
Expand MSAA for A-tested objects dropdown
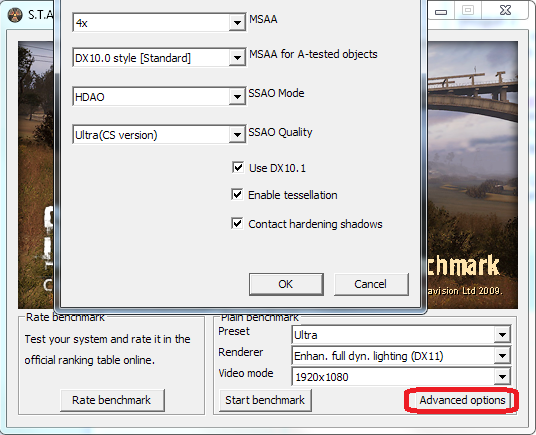(x=237, y=58)
